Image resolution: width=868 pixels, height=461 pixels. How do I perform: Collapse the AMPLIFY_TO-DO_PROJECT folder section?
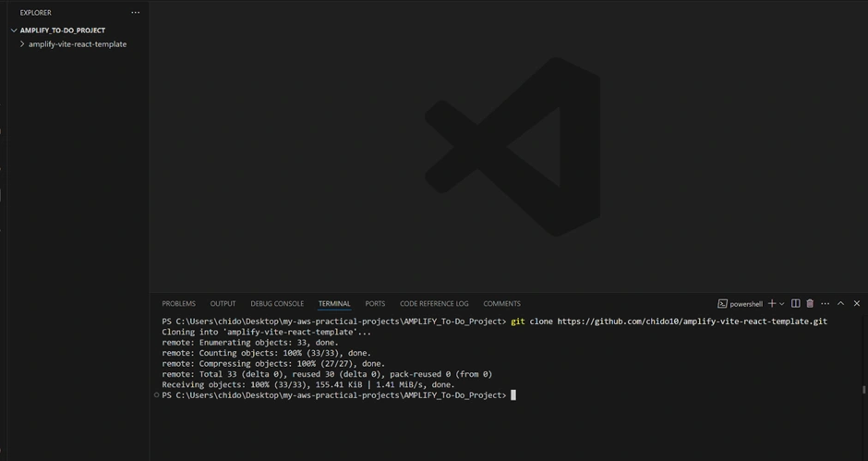tap(14, 30)
